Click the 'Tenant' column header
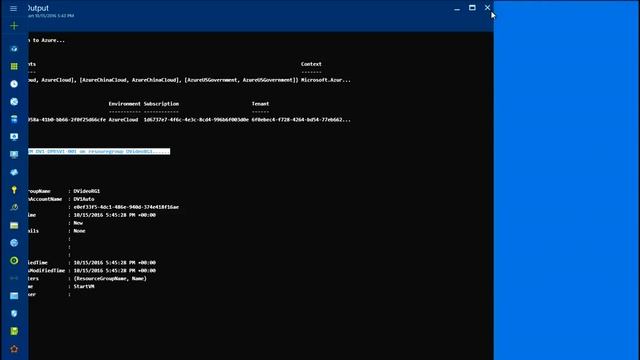This screenshot has width=640, height=360. click(260, 104)
